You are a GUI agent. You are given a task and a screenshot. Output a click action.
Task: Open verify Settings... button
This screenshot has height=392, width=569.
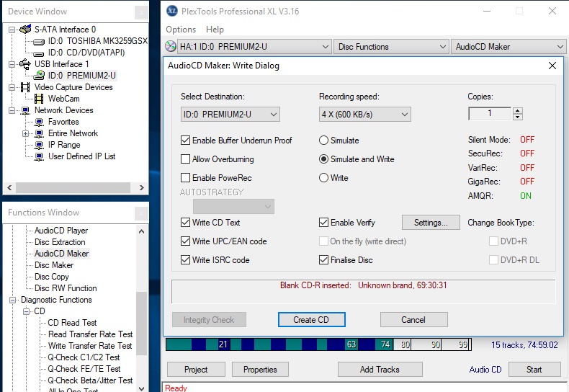click(431, 223)
